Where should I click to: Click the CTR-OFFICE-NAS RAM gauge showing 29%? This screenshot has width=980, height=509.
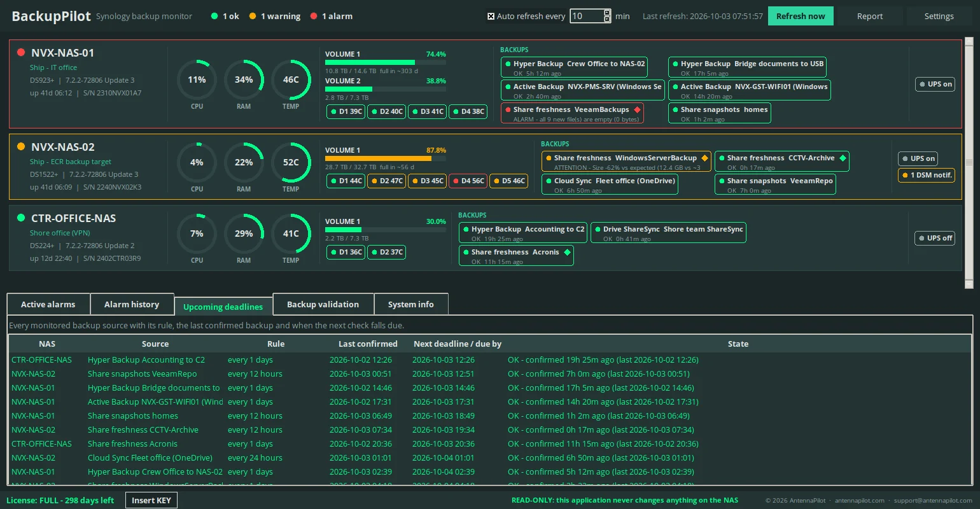[x=244, y=234]
